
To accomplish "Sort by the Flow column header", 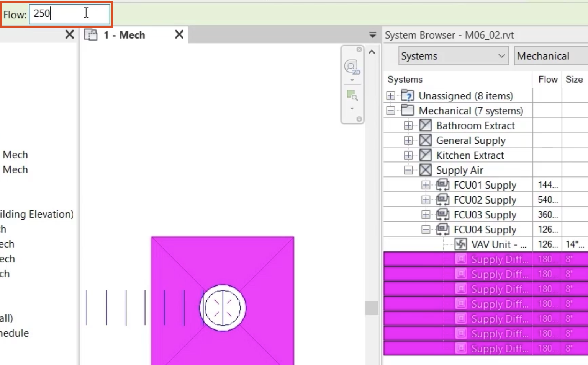I will pyautogui.click(x=547, y=79).
